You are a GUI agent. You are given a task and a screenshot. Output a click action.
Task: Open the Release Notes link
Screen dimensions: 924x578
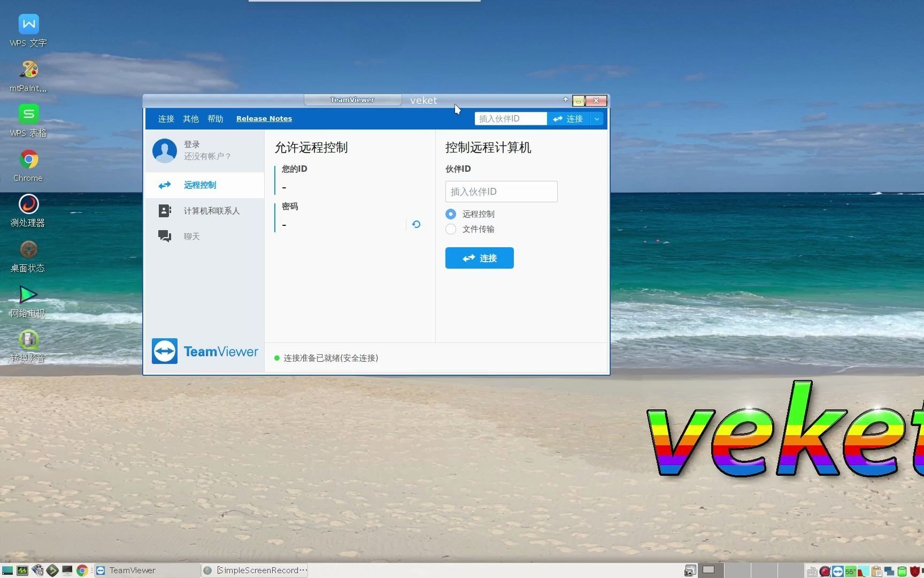pos(264,119)
